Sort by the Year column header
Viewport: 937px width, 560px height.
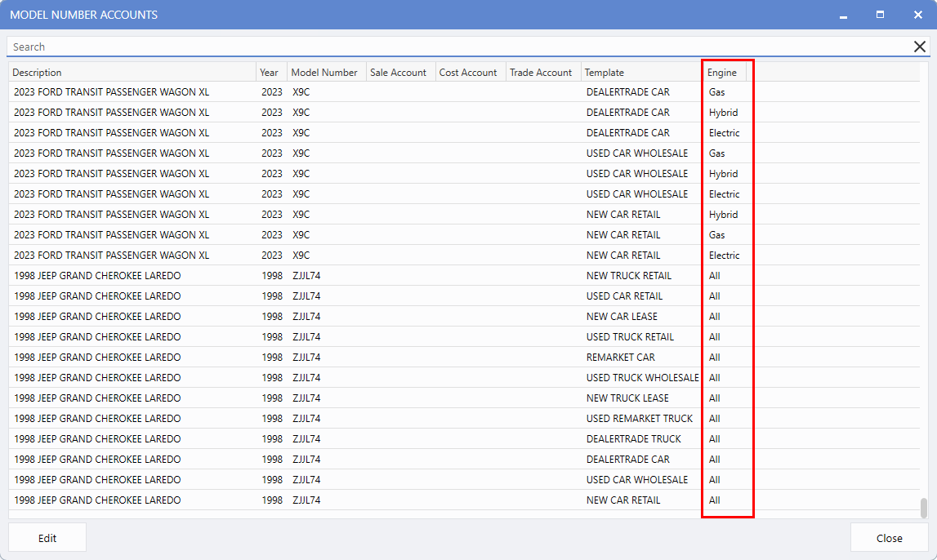coord(272,72)
